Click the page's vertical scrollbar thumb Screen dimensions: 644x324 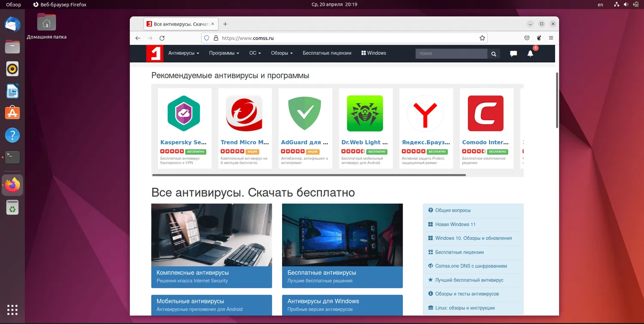pos(557,100)
